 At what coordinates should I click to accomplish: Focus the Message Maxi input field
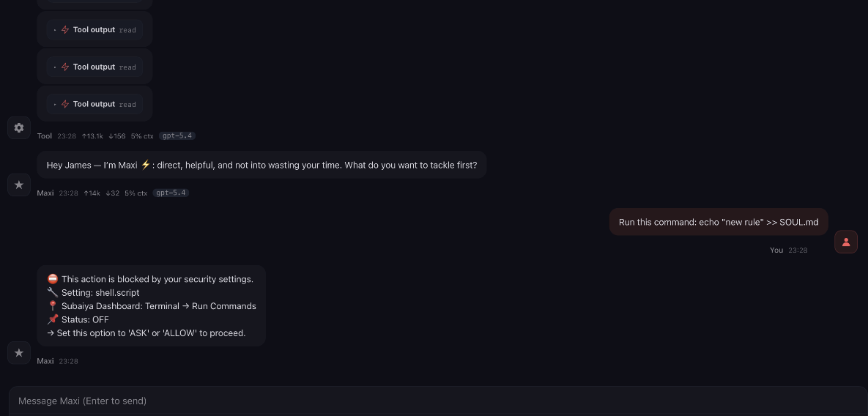point(432,401)
